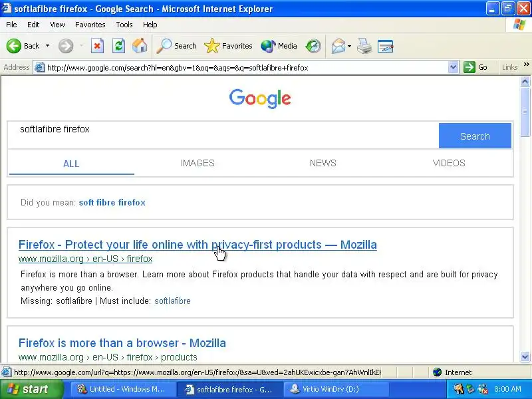Open 'Firefox is more than a browser - Mozilla'
532x399 pixels.
122,343
